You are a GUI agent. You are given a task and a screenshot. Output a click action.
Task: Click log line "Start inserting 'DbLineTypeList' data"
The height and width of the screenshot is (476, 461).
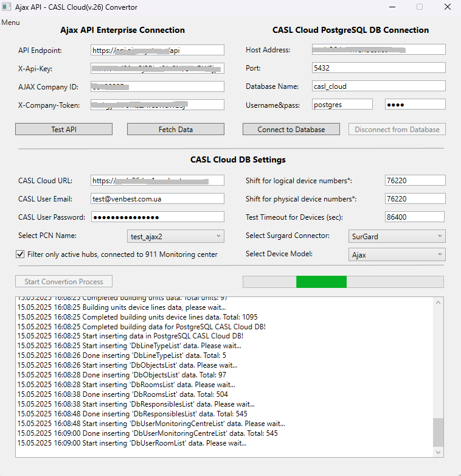pyautogui.click(x=129, y=346)
